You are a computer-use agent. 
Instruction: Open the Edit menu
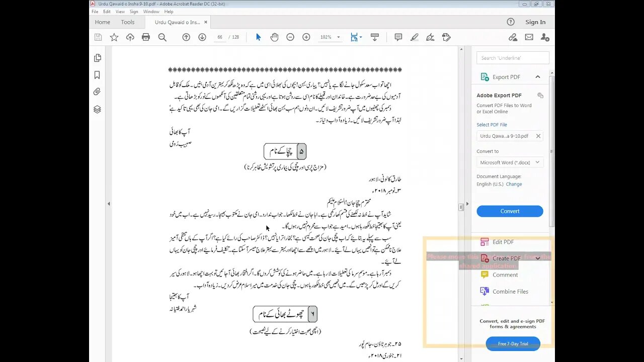click(107, 12)
